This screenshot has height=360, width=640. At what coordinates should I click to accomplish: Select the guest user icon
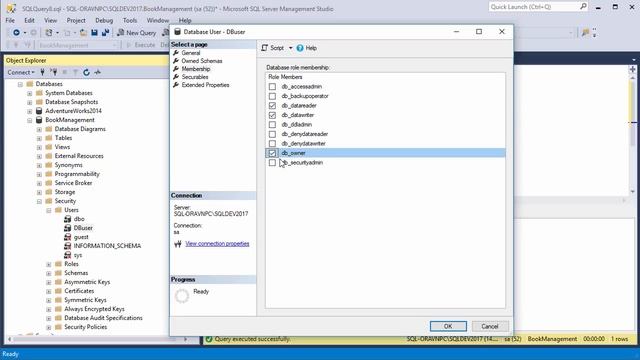click(x=68, y=237)
